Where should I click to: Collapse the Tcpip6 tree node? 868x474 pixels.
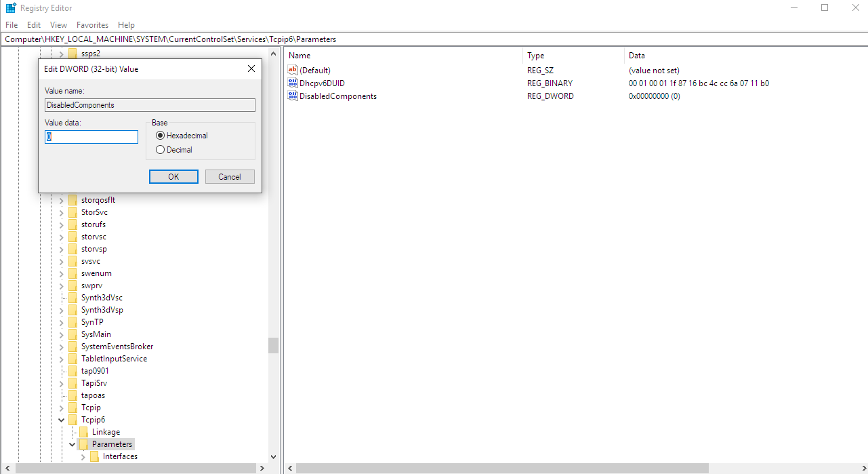click(x=62, y=420)
